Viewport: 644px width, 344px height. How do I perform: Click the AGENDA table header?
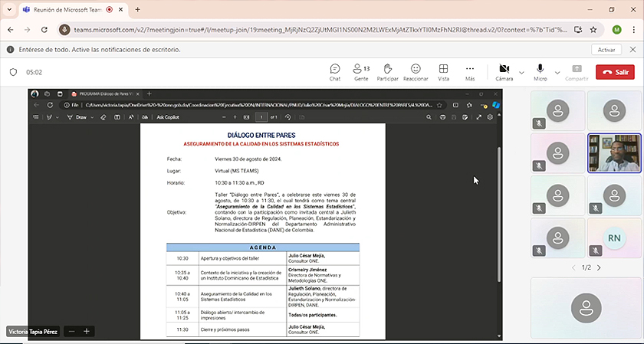[x=263, y=247]
